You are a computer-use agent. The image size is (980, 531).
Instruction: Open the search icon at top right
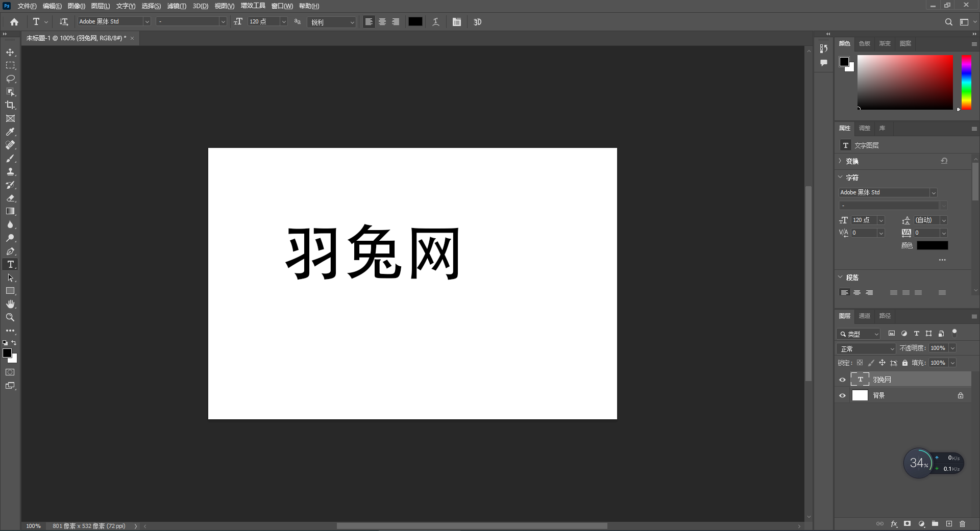click(x=948, y=22)
